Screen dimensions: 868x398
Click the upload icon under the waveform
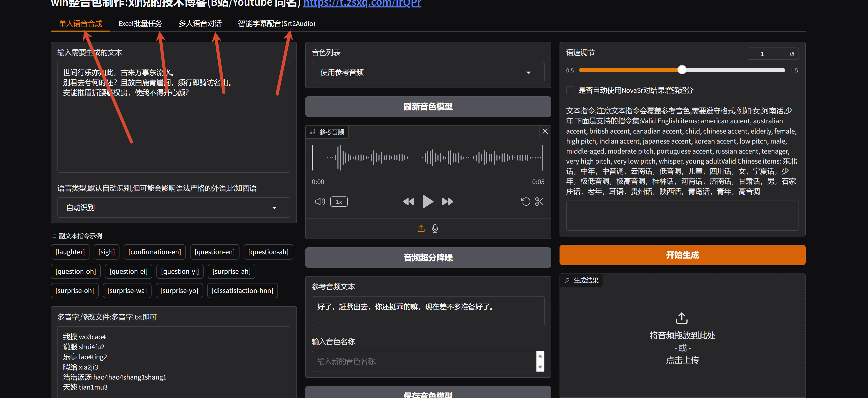tap(421, 228)
